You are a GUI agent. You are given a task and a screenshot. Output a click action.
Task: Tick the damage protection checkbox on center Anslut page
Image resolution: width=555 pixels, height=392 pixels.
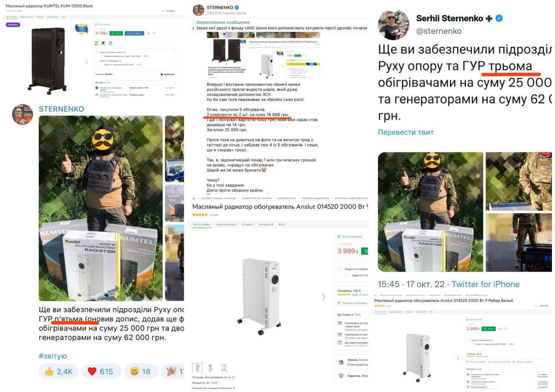pyautogui.click(x=340, y=269)
